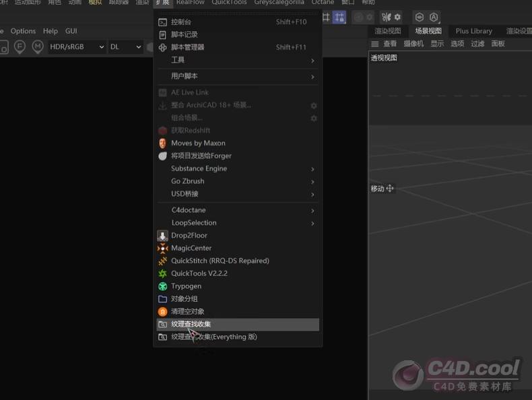
Task: Click the QuickStitch plugin icon
Action: tap(162, 261)
